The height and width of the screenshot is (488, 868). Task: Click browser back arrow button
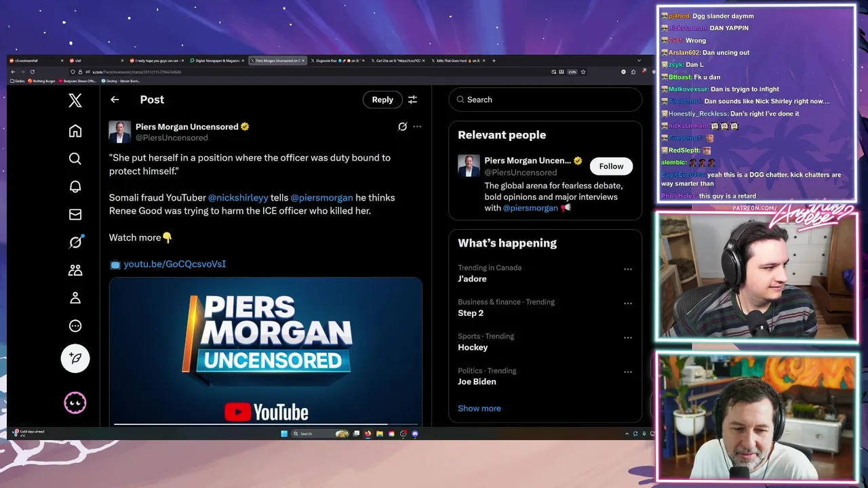click(x=13, y=72)
